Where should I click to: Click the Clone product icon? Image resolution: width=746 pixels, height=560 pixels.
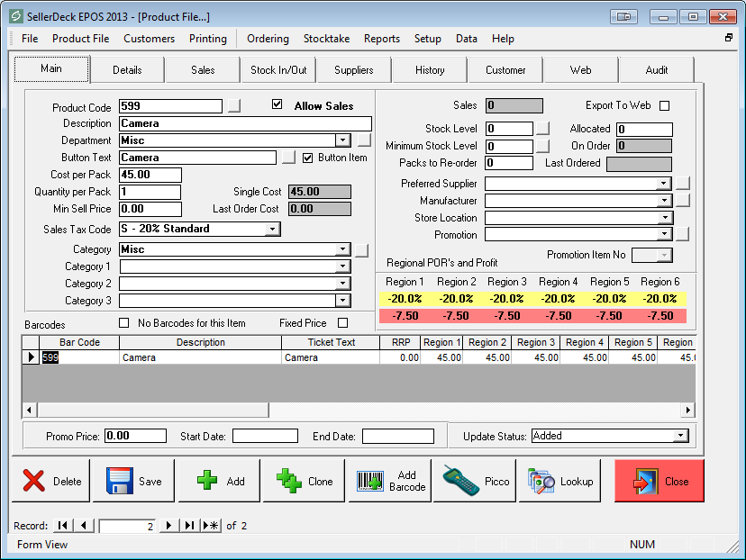point(289,481)
